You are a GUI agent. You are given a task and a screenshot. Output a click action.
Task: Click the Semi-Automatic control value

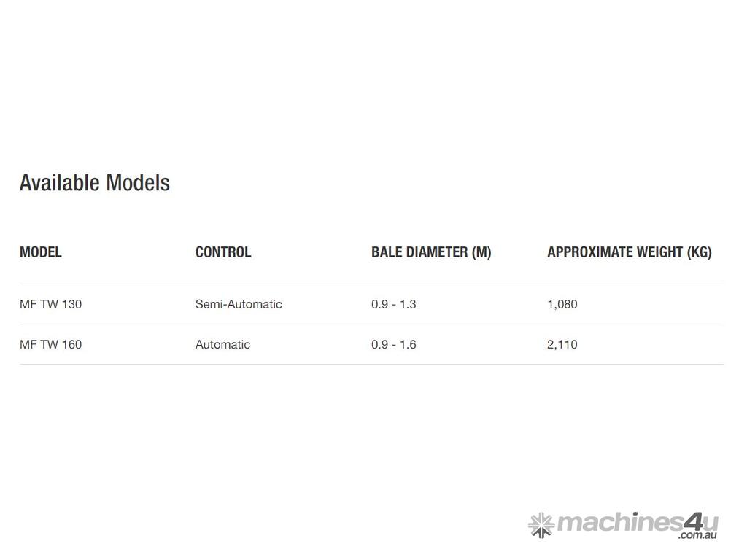239,304
